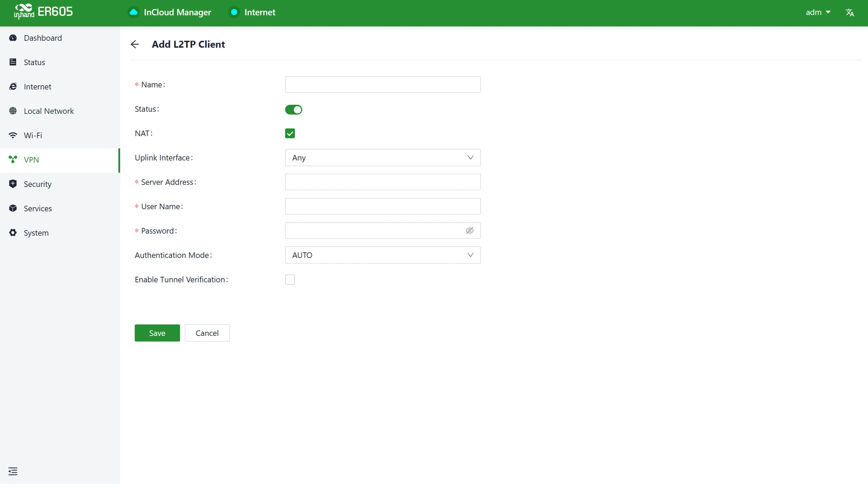Click the back arrow beside Add L2TP Client

[135, 44]
